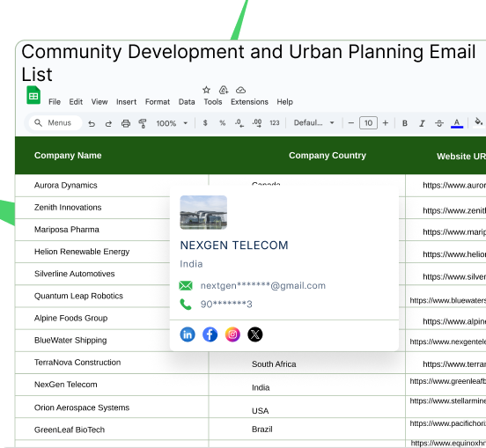Increase decimal places icon

[x=257, y=123]
